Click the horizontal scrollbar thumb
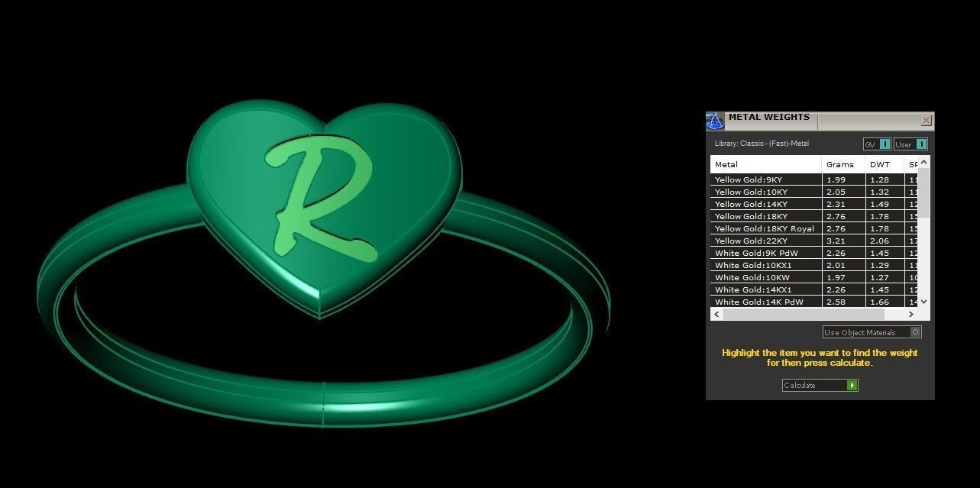The height and width of the screenshot is (488, 980). pos(803,314)
